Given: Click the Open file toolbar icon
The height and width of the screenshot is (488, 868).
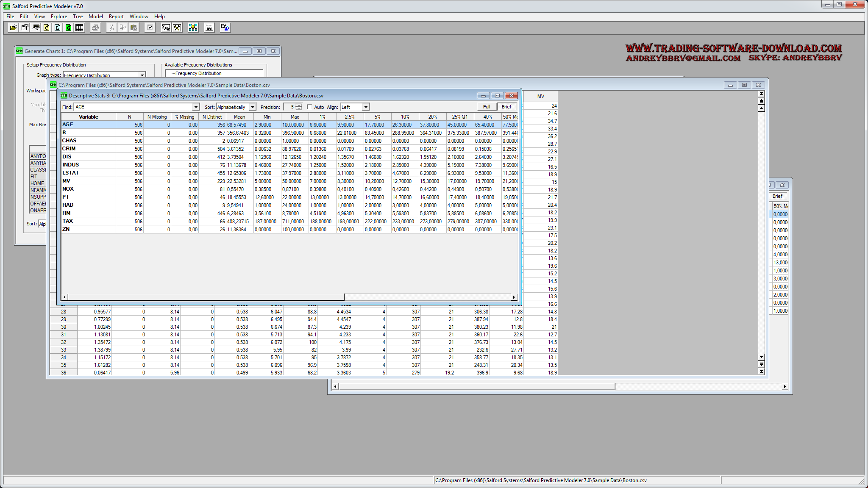Looking at the screenshot, I should (14, 28).
